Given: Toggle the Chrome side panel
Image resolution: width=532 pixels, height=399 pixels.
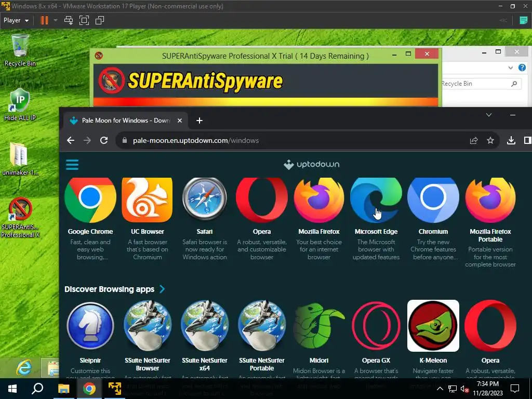Looking at the screenshot, I should coord(527,140).
